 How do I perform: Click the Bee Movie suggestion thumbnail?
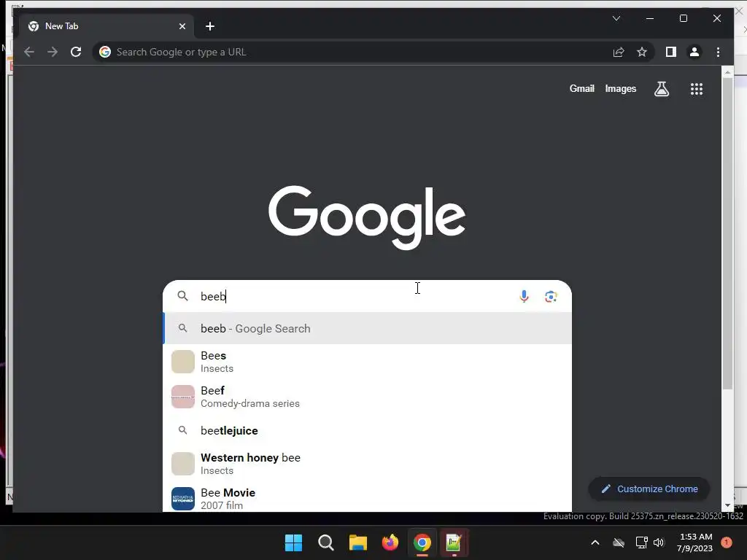tap(183, 499)
